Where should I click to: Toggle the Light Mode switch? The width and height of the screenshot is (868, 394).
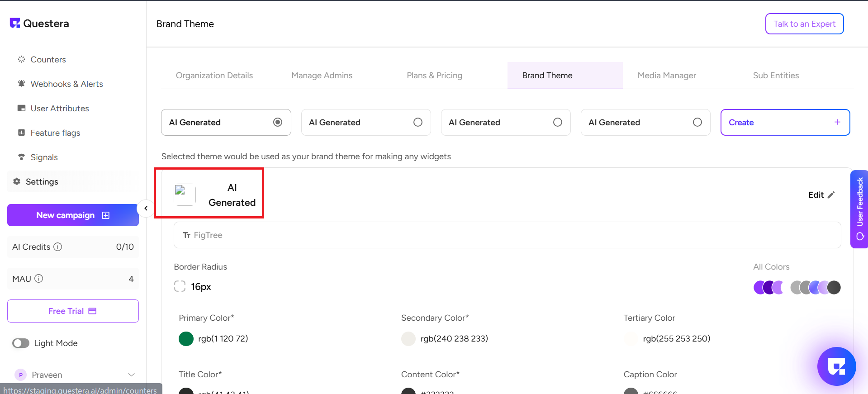21,343
